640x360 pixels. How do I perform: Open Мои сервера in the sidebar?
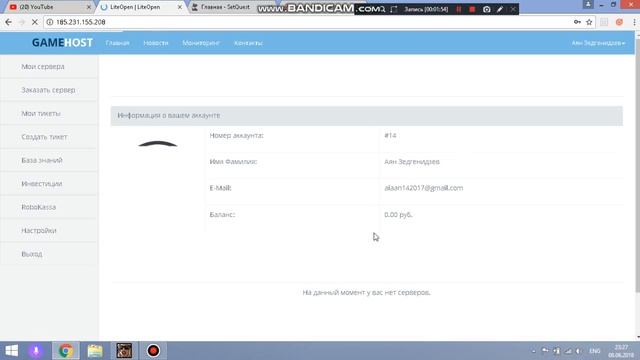click(43, 67)
